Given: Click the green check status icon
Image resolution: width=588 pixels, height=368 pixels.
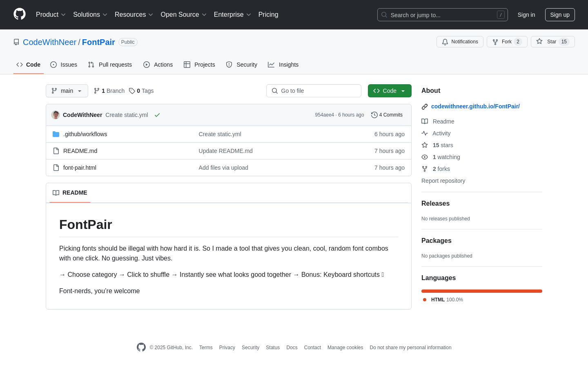Looking at the screenshot, I should 157,115.
